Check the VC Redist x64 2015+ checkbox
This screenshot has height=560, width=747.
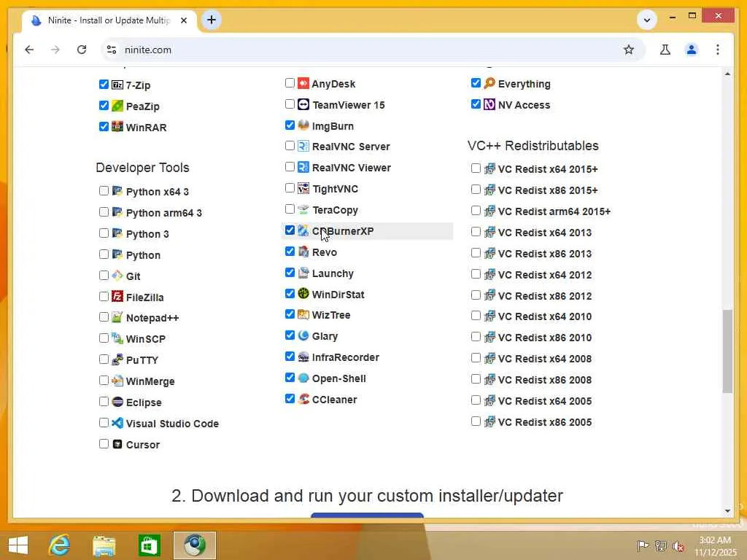[x=476, y=168]
